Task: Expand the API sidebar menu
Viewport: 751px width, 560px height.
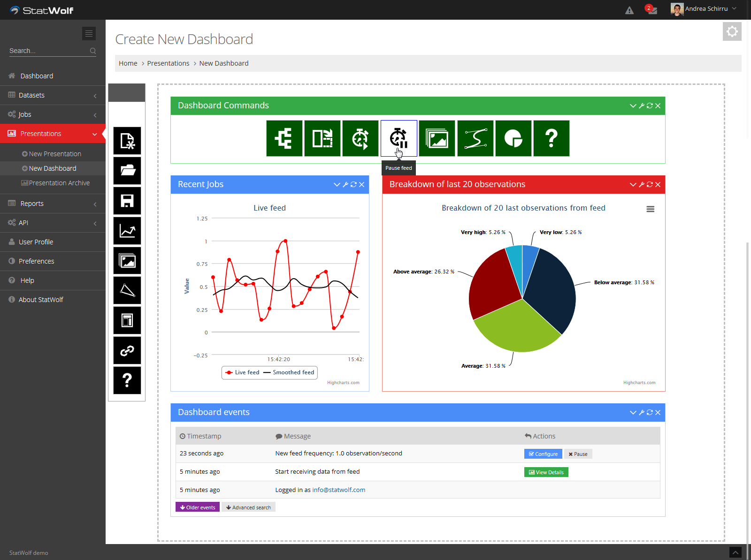Action: [x=53, y=223]
